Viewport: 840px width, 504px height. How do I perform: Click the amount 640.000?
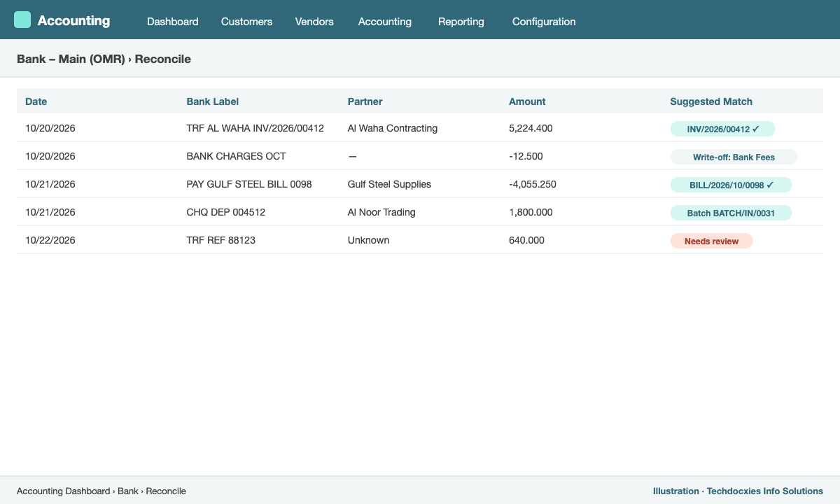tap(526, 240)
